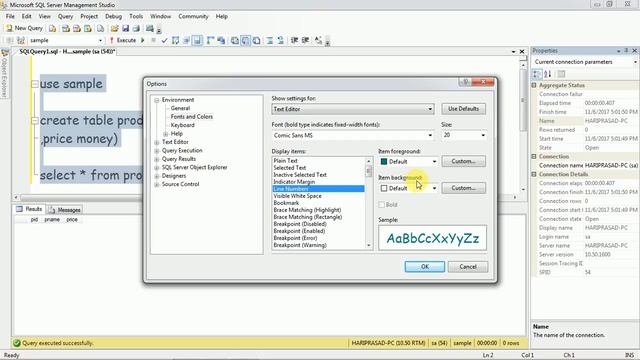
Task: Toggle the IntelliSense Enabled icon
Action: point(197,40)
